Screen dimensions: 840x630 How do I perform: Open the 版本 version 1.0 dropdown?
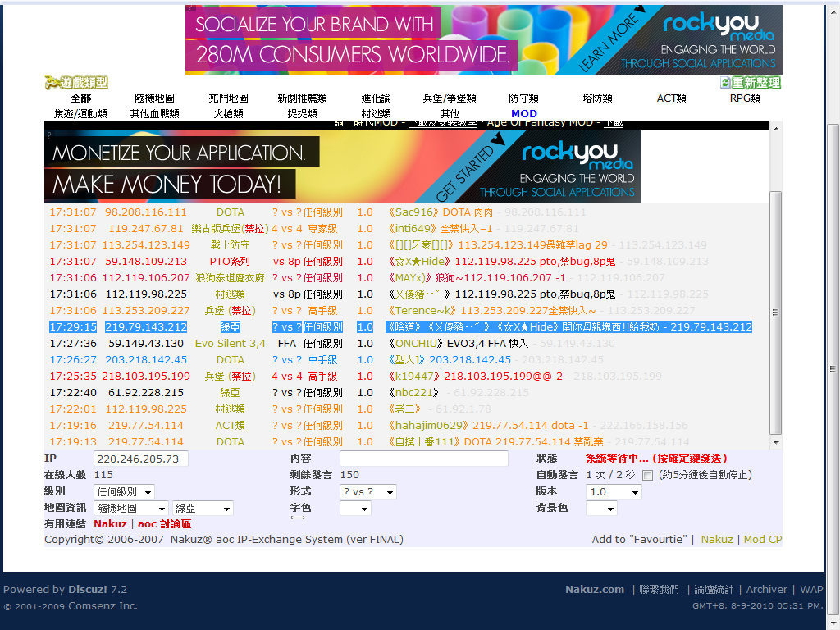[x=613, y=492]
